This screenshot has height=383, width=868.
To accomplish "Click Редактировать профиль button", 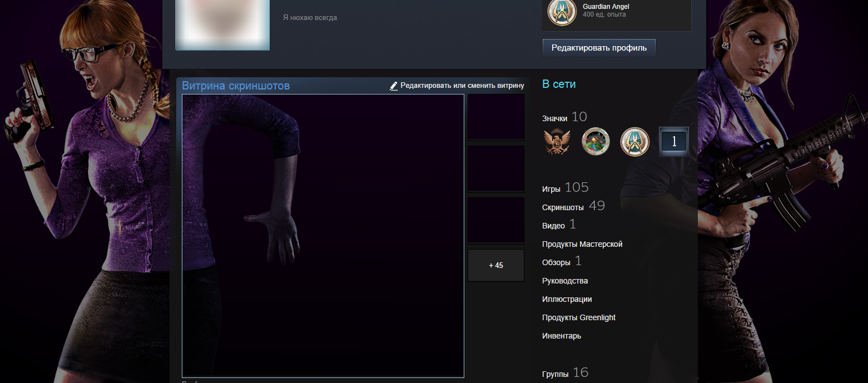I will (599, 48).
